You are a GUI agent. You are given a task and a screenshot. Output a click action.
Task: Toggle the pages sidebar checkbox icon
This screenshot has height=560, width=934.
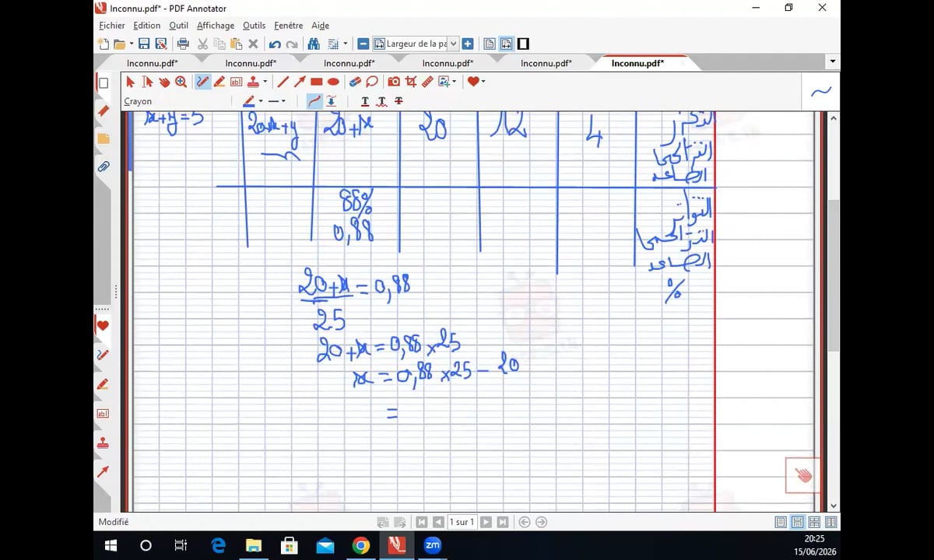tap(103, 82)
